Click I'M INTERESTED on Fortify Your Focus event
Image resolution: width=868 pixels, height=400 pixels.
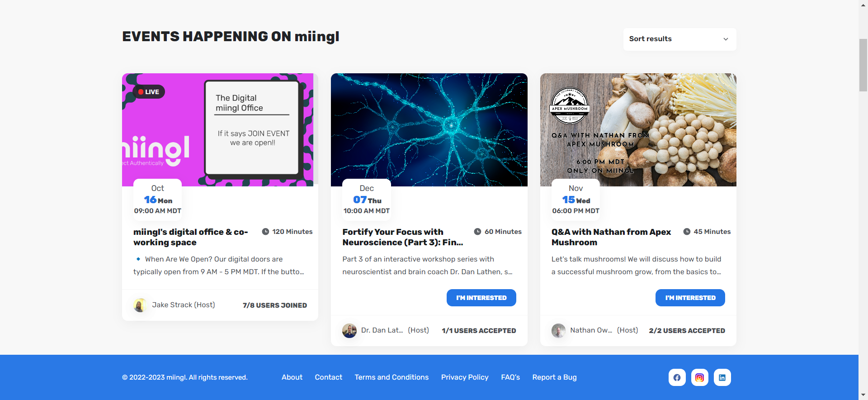tap(481, 298)
